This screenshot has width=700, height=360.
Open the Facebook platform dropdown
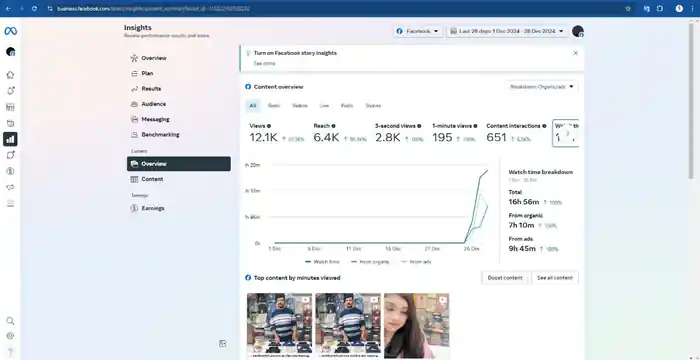418,31
